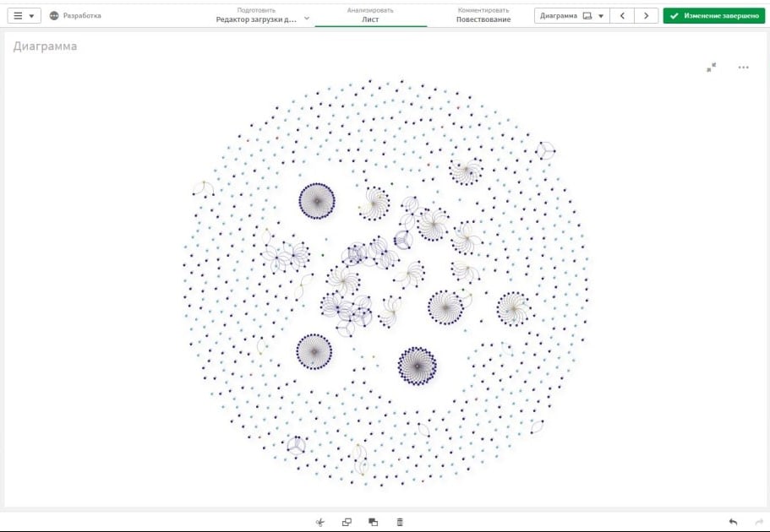Go to the previous sheet
Viewport: 770px width, 532px height.
622,16
